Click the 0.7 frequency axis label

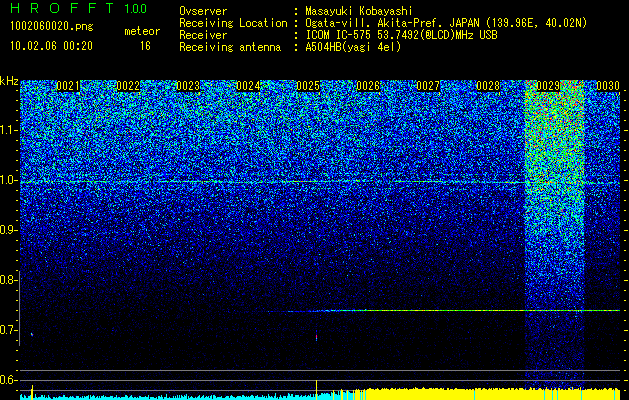coord(8,330)
